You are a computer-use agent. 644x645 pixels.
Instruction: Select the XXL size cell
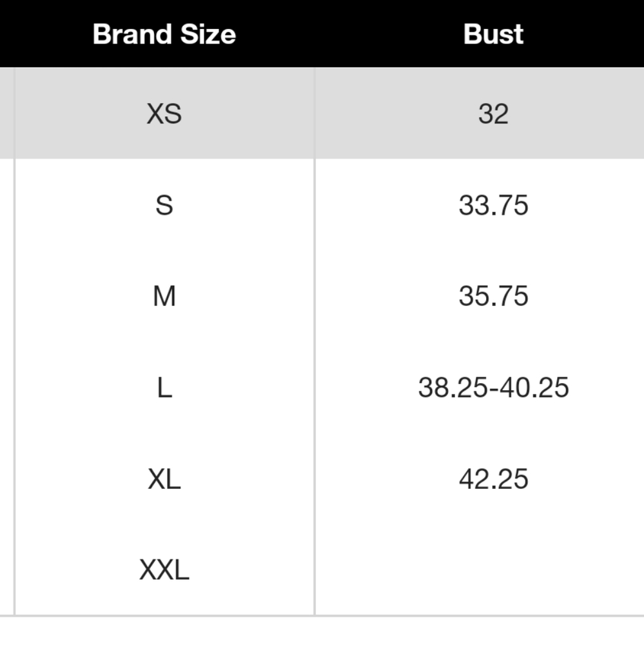click(x=164, y=570)
